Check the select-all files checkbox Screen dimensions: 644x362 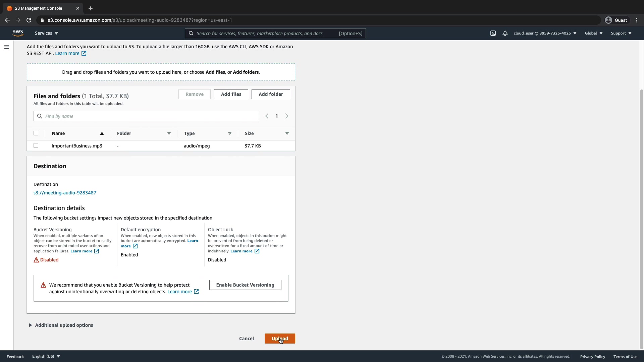coord(36,133)
